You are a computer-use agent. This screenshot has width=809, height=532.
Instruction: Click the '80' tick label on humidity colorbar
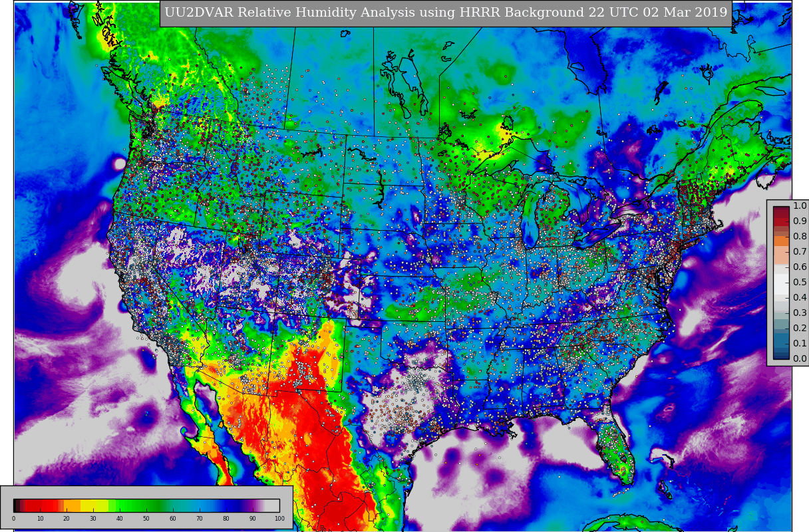pyautogui.click(x=226, y=519)
